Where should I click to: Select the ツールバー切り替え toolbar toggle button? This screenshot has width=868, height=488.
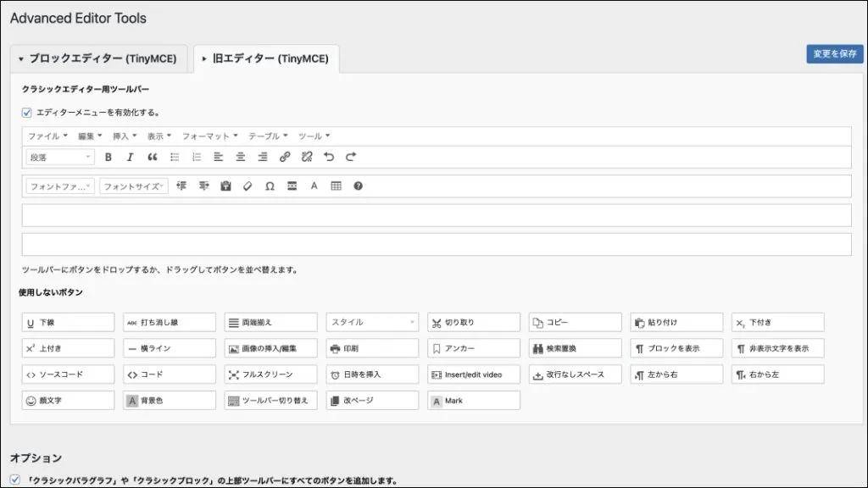coord(270,400)
